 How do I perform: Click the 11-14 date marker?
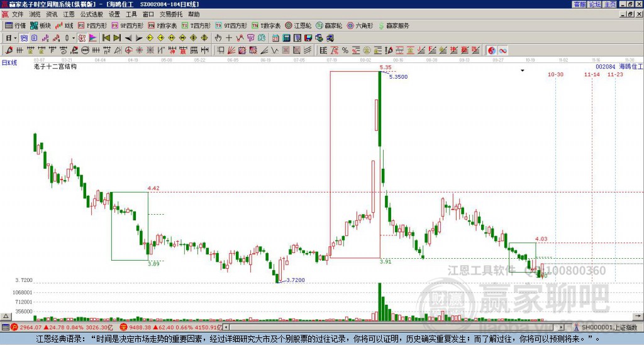(592, 74)
